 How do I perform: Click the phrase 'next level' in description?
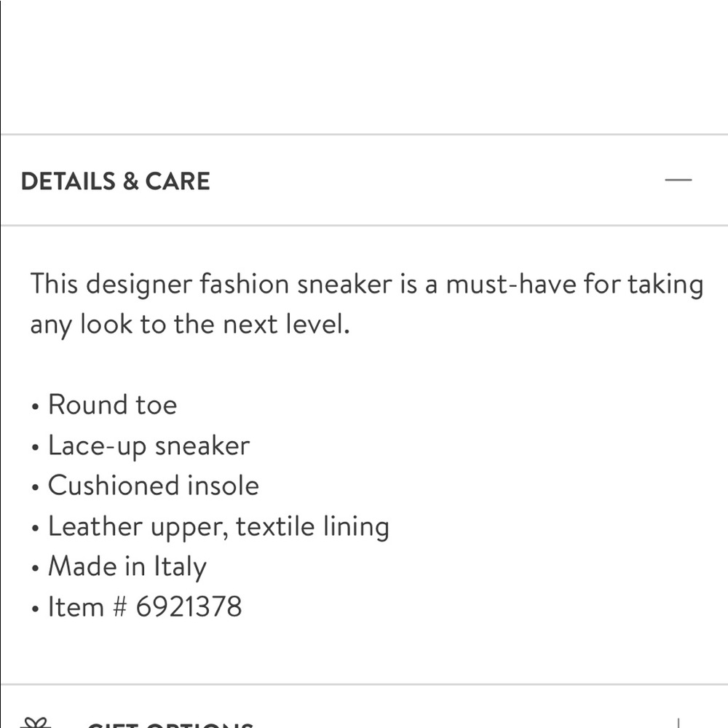click(286, 324)
